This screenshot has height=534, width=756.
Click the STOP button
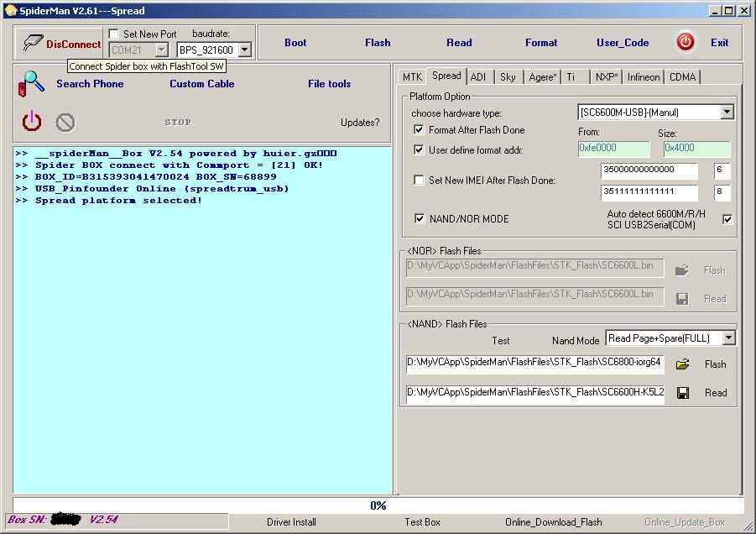(x=178, y=123)
